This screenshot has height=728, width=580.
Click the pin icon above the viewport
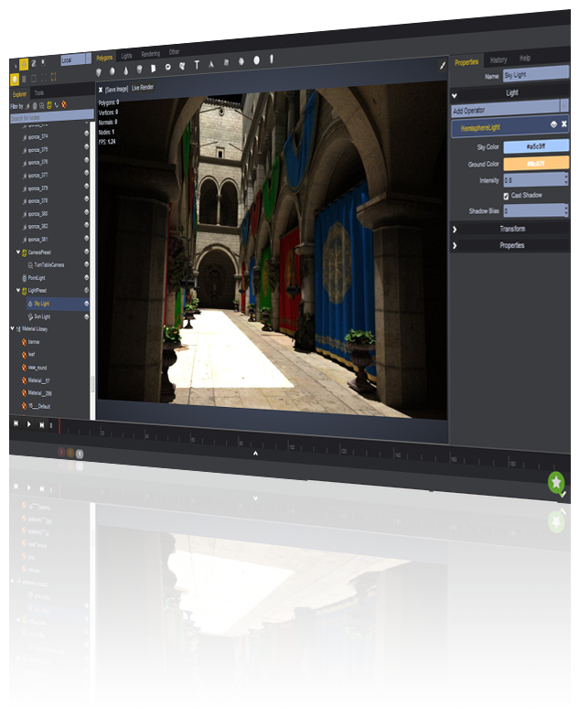pos(443,66)
